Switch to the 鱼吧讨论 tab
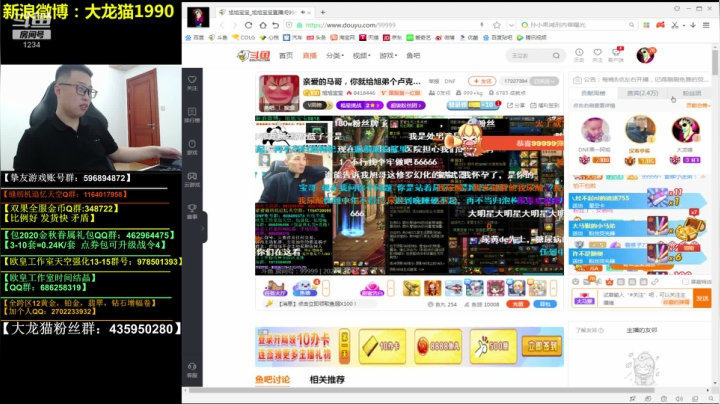720x404 pixels. click(273, 380)
